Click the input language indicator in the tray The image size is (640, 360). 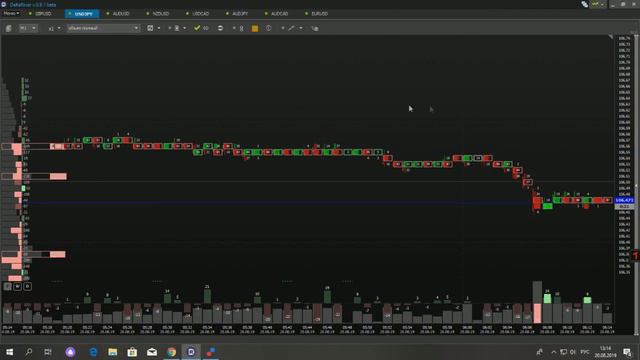pos(584,352)
